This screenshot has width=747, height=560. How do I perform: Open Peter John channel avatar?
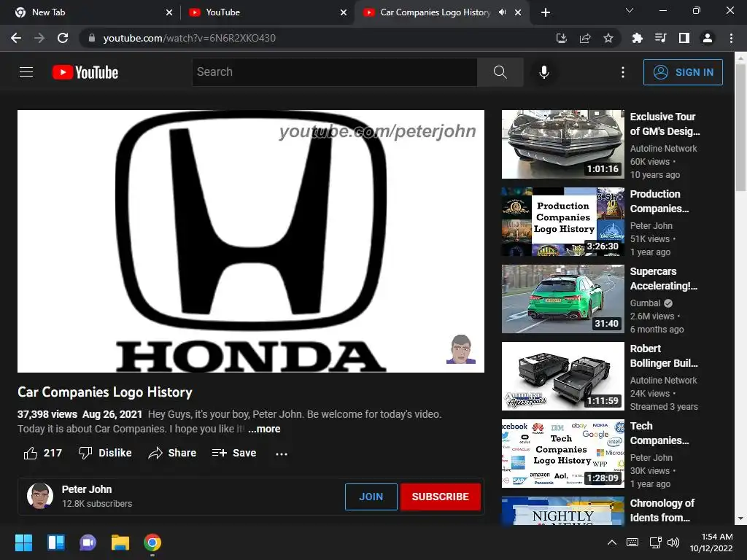click(x=40, y=496)
